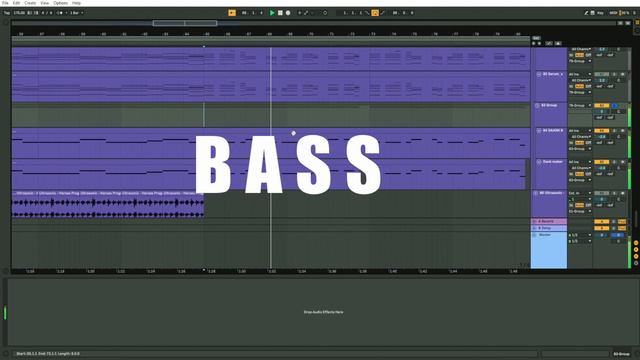The height and width of the screenshot is (360, 640).
Task: Deactivate the 84 SAUM 8 track
Action: (x=601, y=131)
